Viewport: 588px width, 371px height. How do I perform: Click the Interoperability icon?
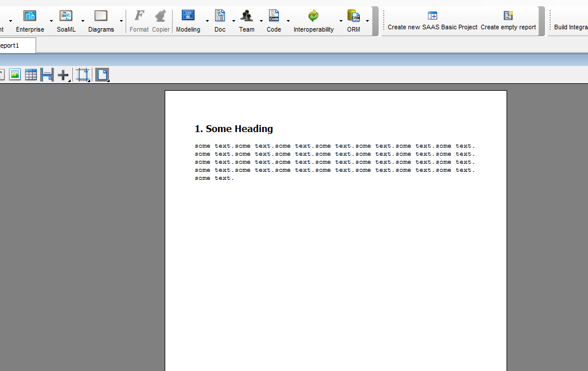313,16
